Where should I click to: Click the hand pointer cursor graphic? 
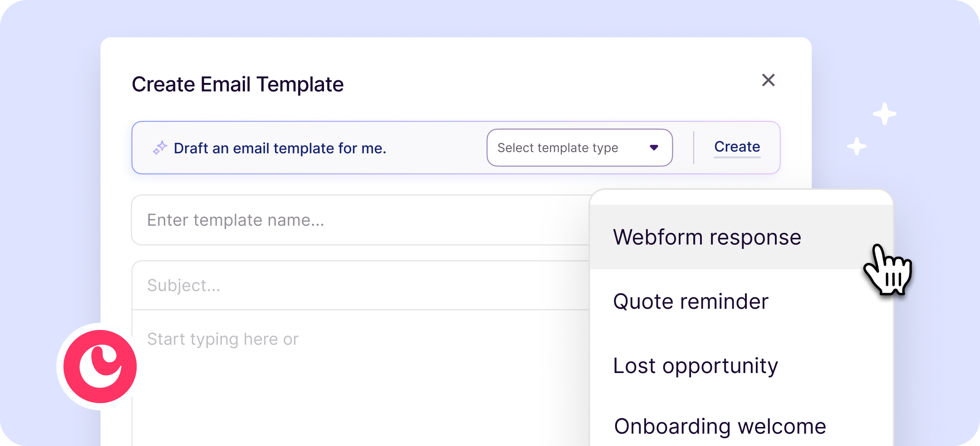point(888,270)
